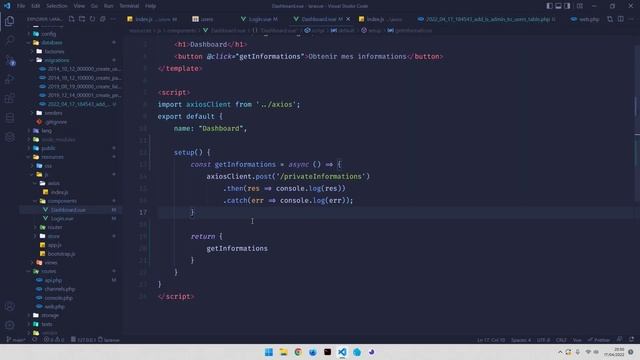Open the Terminal menu

[x=129, y=6]
